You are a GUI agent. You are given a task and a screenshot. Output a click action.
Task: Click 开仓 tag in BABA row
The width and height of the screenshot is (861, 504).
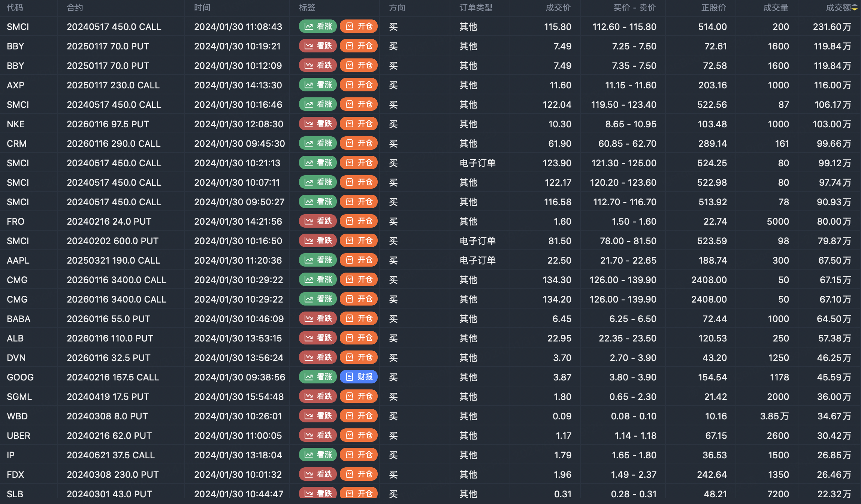(359, 319)
